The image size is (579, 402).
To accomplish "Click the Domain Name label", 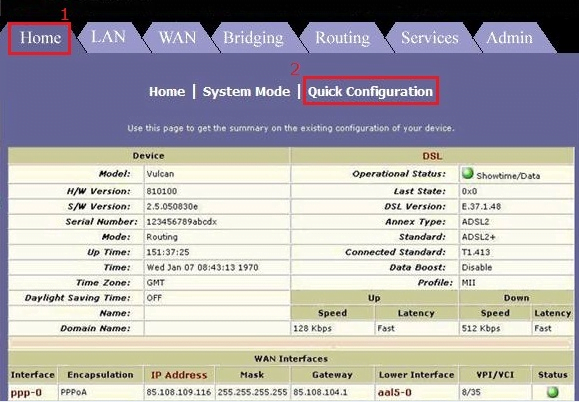I will (95, 328).
